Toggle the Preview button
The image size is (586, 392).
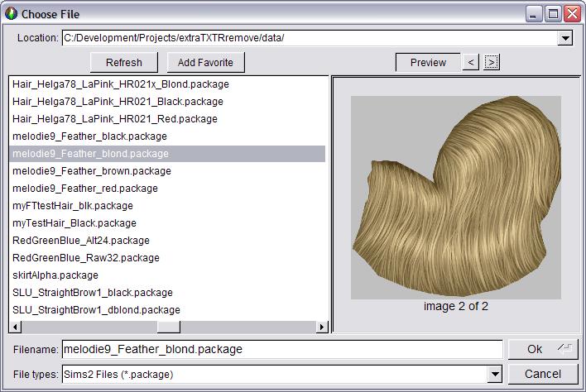(x=428, y=62)
